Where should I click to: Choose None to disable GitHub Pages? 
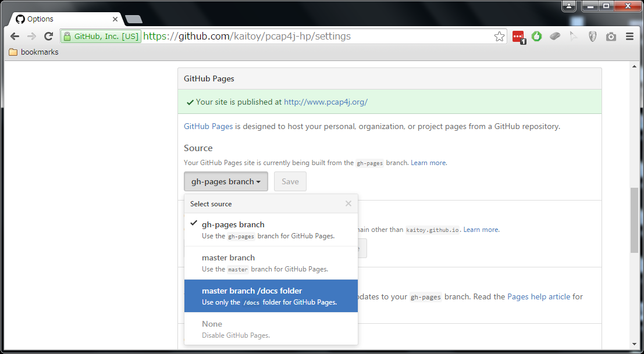point(271,328)
